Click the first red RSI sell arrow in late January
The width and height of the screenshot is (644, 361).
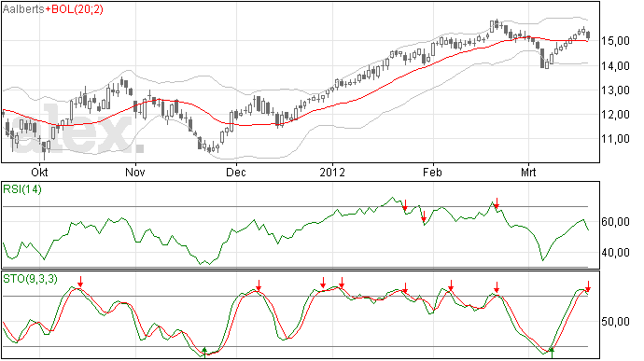[x=405, y=205]
